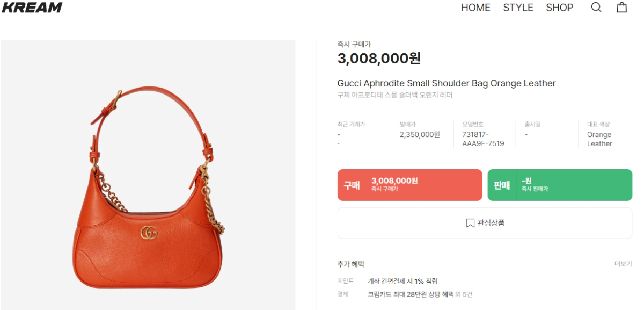Click the product title Gucci Aphrodite Small Shoulder Bag
Screen dimensions: 644x310
[x=447, y=83]
